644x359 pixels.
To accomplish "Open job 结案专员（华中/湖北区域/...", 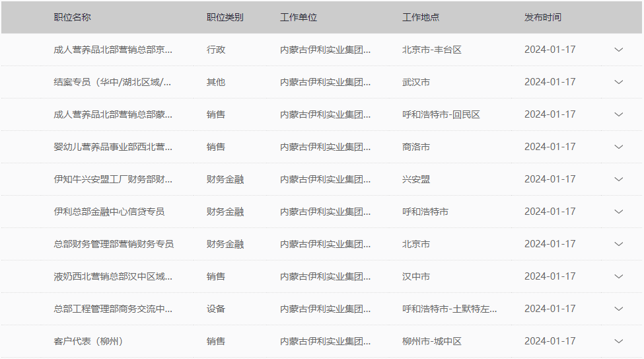I will (112, 82).
